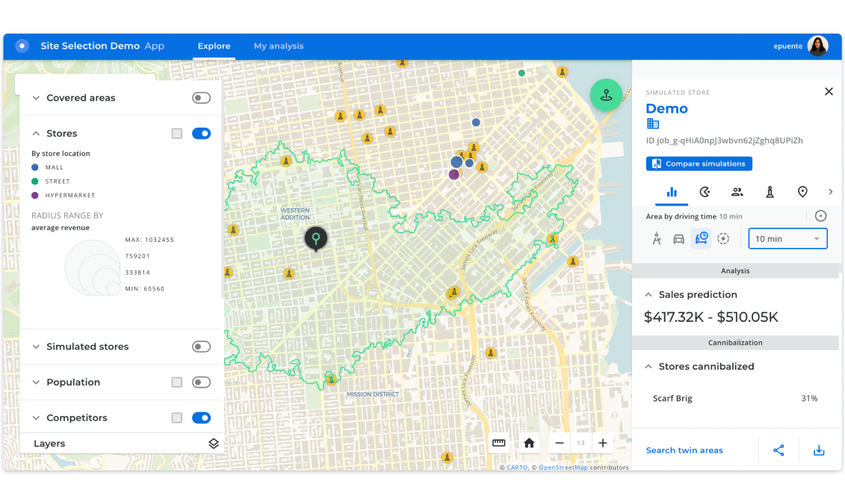
Task: Click the ruler measurement tool on the map
Action: click(498, 443)
